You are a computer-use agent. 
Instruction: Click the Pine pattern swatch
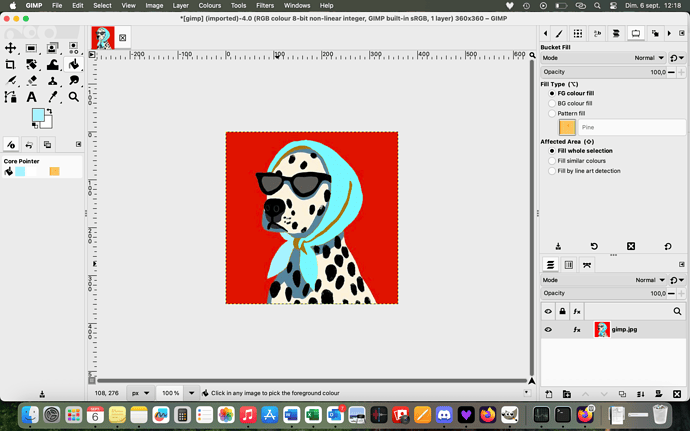coord(567,127)
